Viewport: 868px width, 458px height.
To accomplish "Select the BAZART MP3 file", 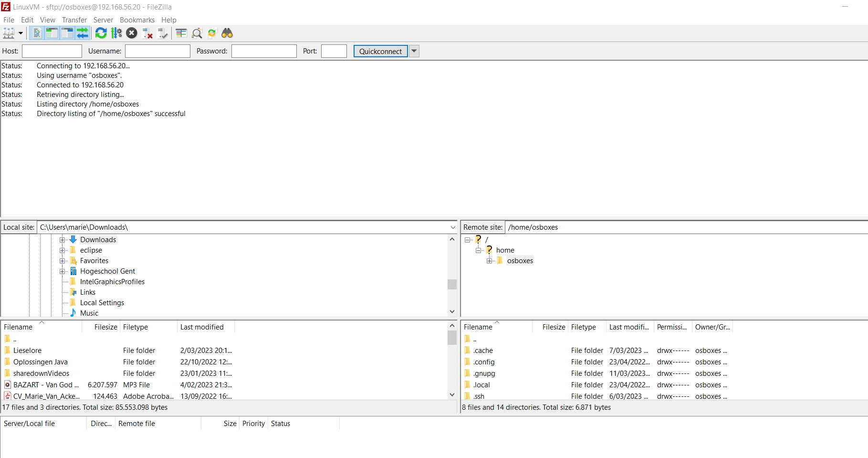I will (x=46, y=385).
